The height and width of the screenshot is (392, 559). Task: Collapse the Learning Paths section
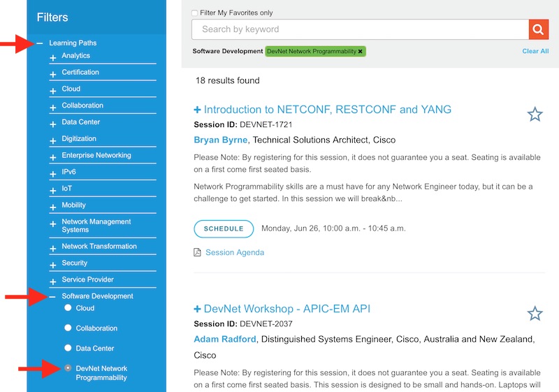pos(40,43)
